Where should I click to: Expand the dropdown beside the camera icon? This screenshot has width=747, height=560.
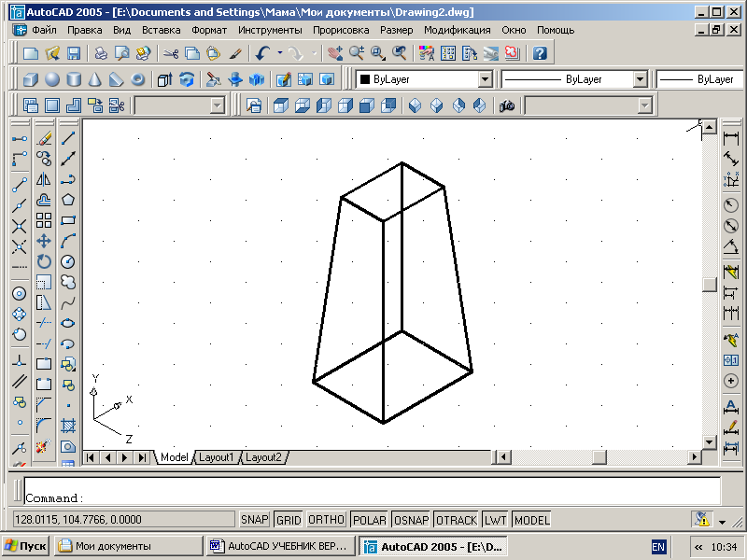(644, 105)
